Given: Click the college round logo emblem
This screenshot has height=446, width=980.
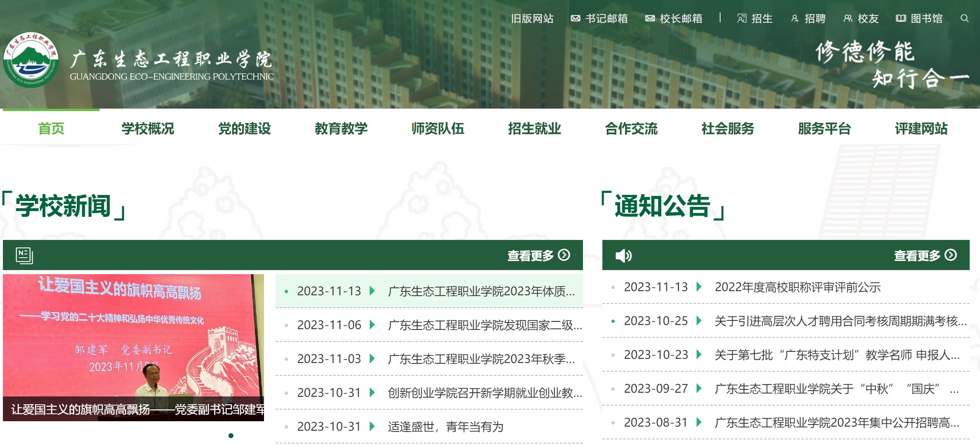Looking at the screenshot, I should (31, 60).
